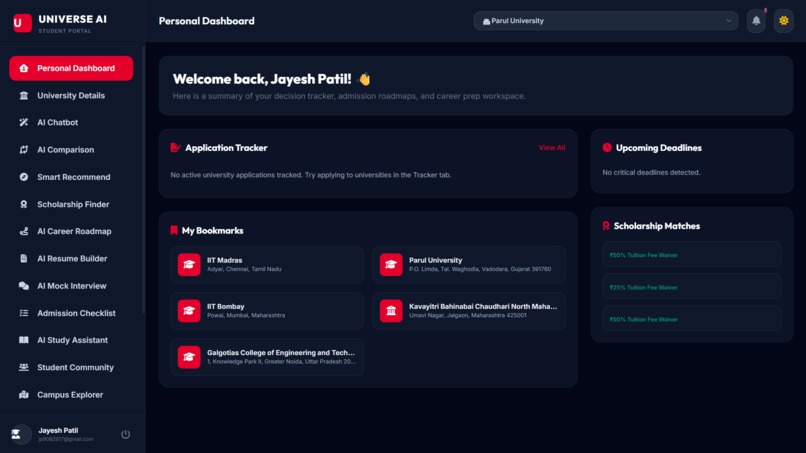
Task: Click the AI Mock Interview chat icon
Action: (x=24, y=286)
